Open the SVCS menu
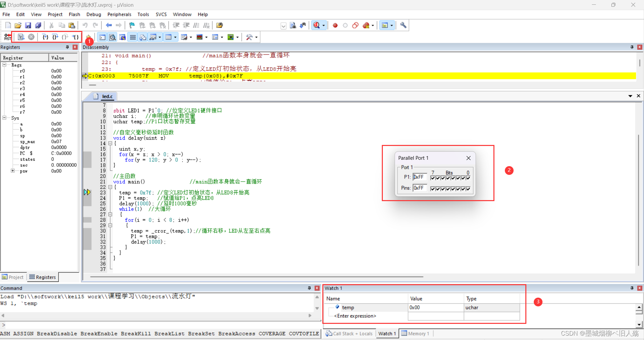 click(161, 14)
